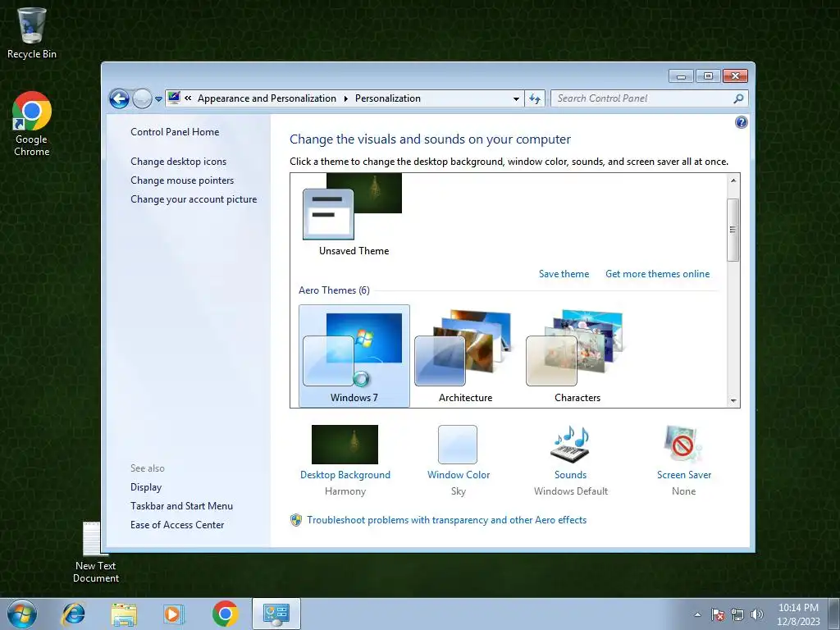Click the Forward navigation arrow button
Screen dimensions: 840x630
coord(142,98)
